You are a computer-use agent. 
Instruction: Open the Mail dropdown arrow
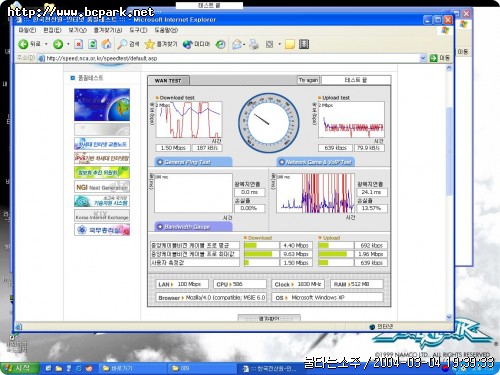pos(244,44)
